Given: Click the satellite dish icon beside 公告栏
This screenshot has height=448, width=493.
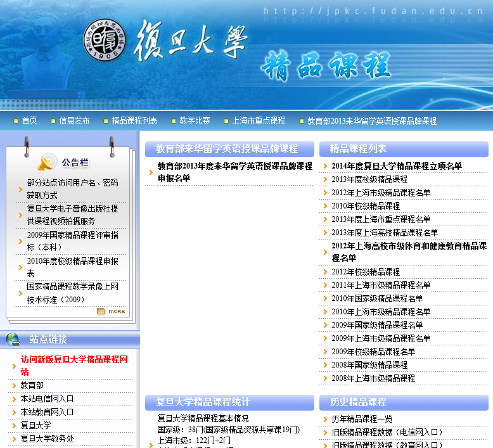Looking at the screenshot, I should 47,162.
